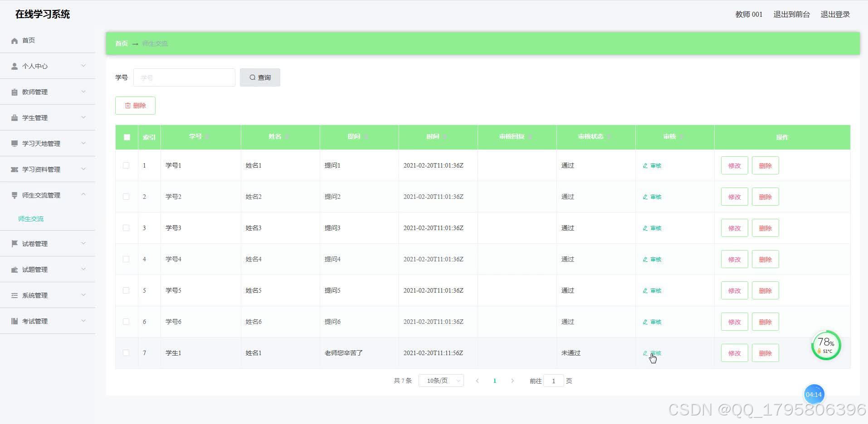Click the home icon beside 首页 in the sidebar

15,41
